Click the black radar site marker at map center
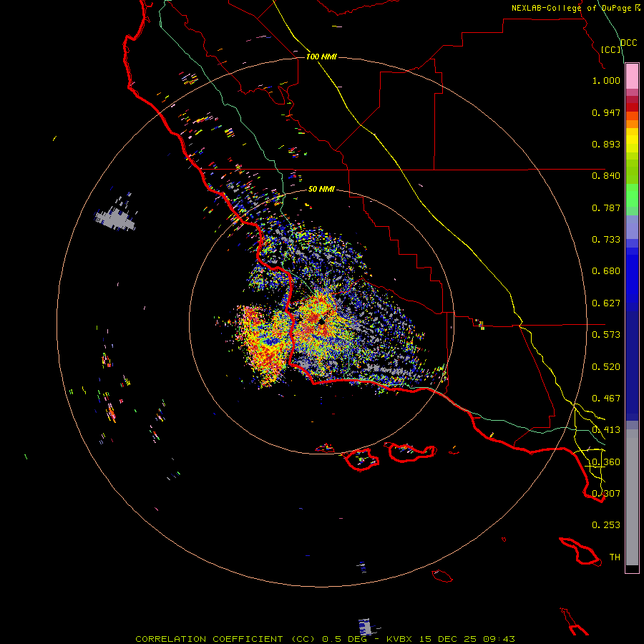 (321, 321)
